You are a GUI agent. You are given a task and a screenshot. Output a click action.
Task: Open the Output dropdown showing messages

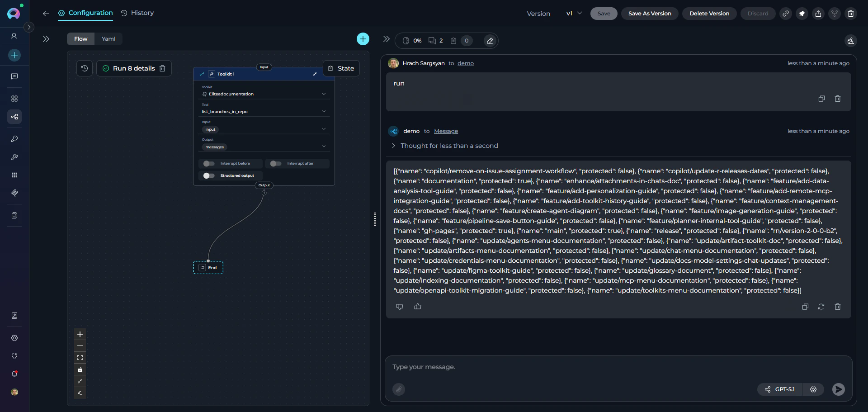click(x=264, y=144)
